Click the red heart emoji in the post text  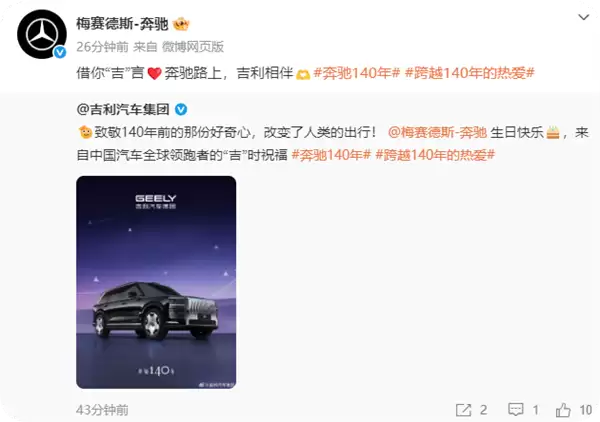tap(154, 73)
